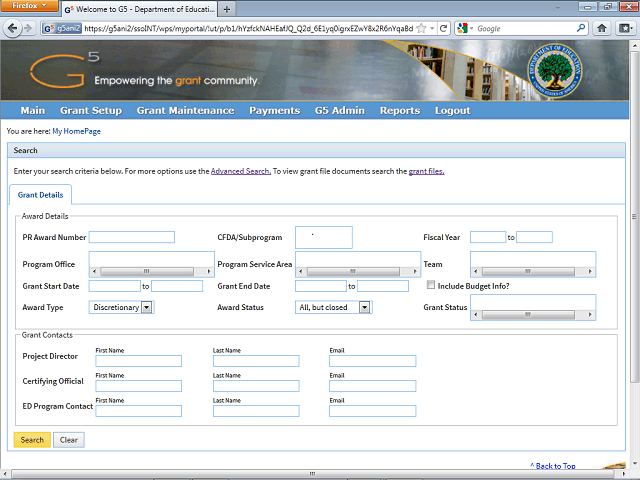Open the grant files link
The width and height of the screenshot is (640, 480).
426,171
